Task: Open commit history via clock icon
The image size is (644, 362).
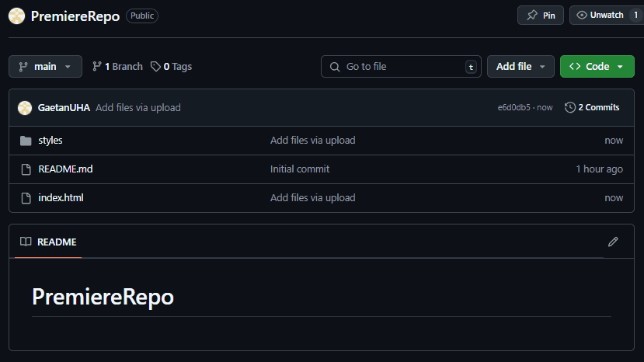Action: [570, 107]
